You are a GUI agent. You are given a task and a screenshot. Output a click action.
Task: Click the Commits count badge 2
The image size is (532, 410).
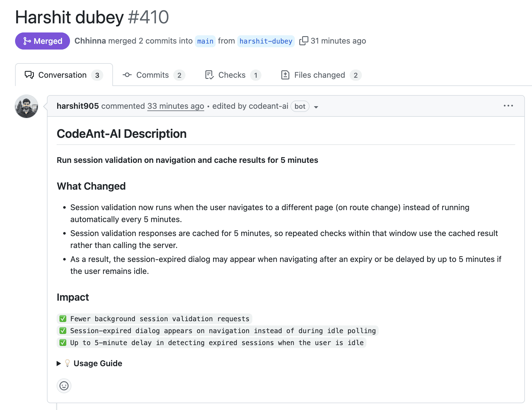[x=179, y=75]
